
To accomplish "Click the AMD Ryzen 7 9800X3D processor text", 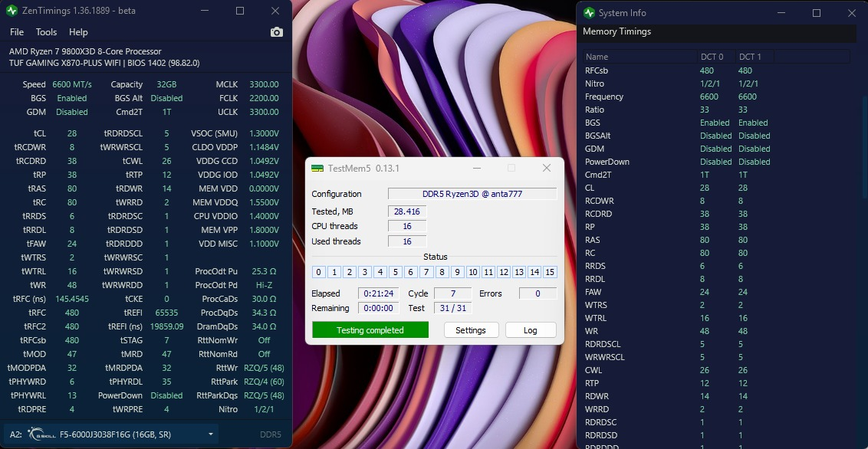I will tap(85, 51).
